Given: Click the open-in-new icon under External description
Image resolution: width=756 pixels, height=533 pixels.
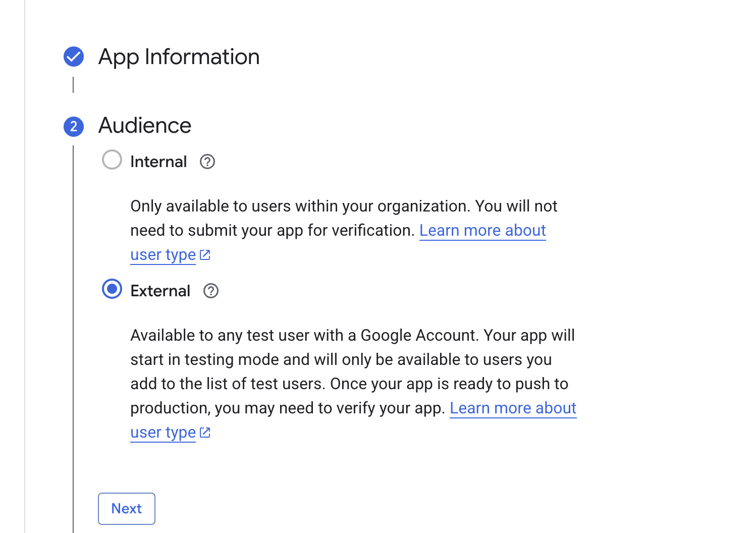Looking at the screenshot, I should click(205, 433).
